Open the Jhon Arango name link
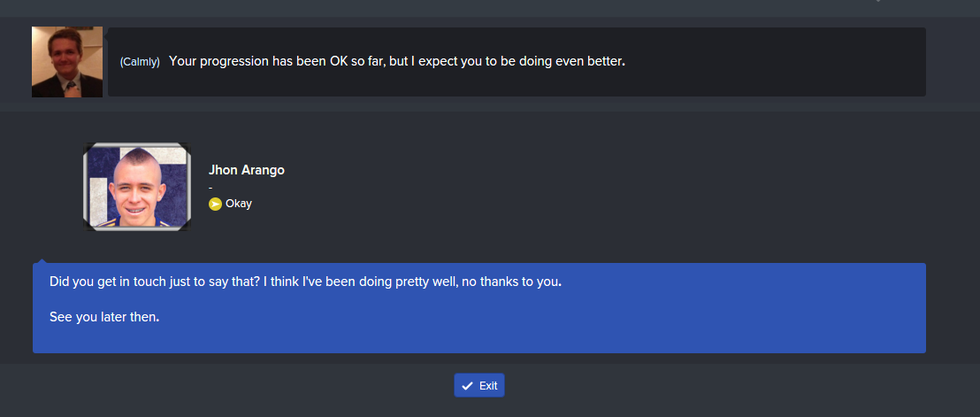This screenshot has height=417, width=980. (x=246, y=170)
